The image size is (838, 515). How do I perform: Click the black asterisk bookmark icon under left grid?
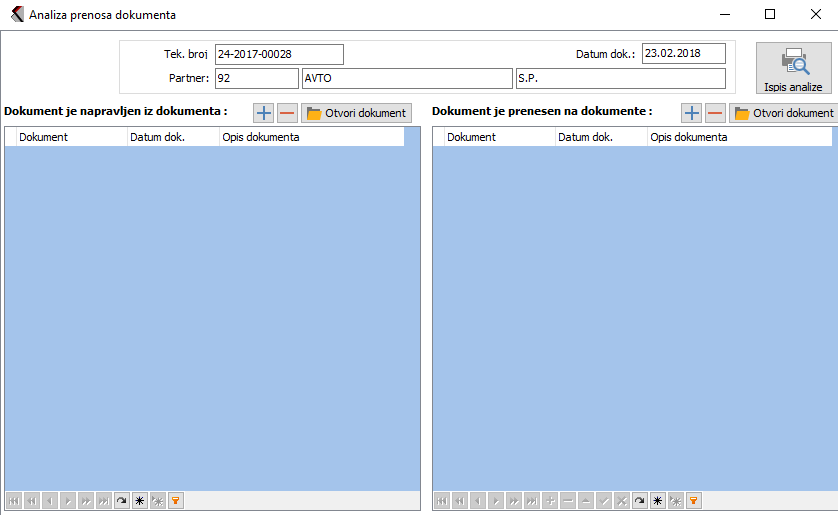coord(139,500)
